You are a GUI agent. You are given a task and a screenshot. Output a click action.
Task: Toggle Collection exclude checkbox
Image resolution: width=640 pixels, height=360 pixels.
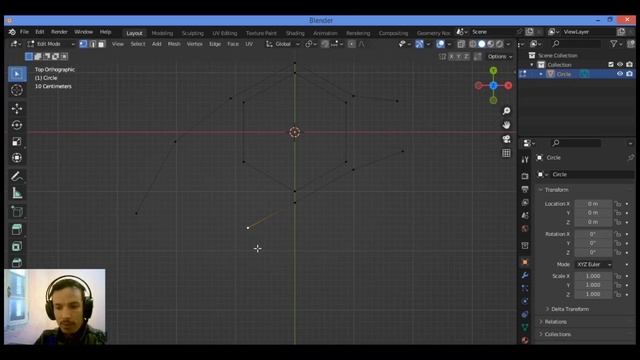pos(611,64)
